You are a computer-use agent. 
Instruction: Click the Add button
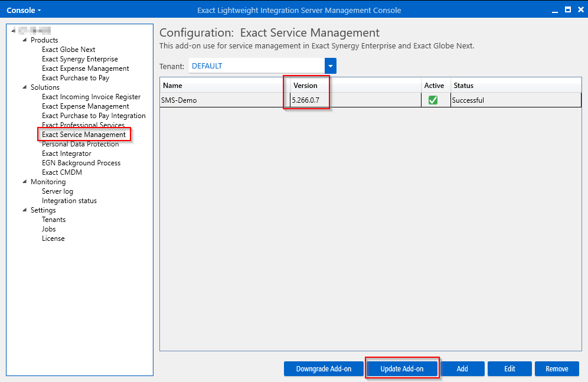click(x=462, y=368)
